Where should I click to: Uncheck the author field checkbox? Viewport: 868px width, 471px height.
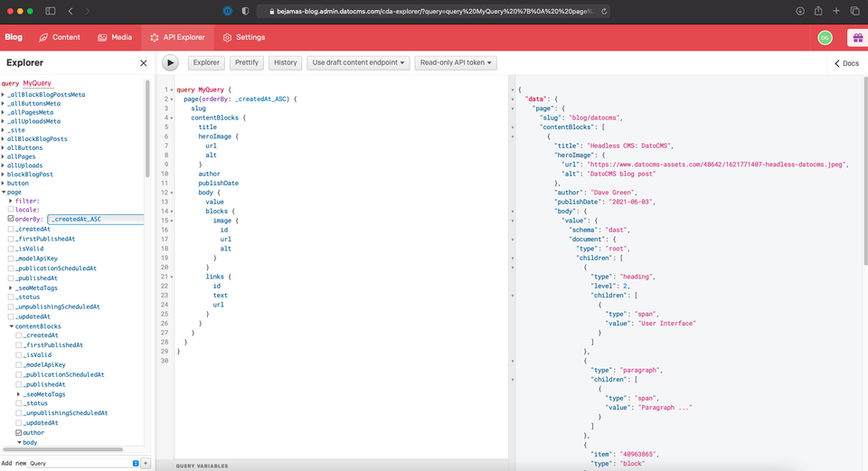(x=18, y=433)
